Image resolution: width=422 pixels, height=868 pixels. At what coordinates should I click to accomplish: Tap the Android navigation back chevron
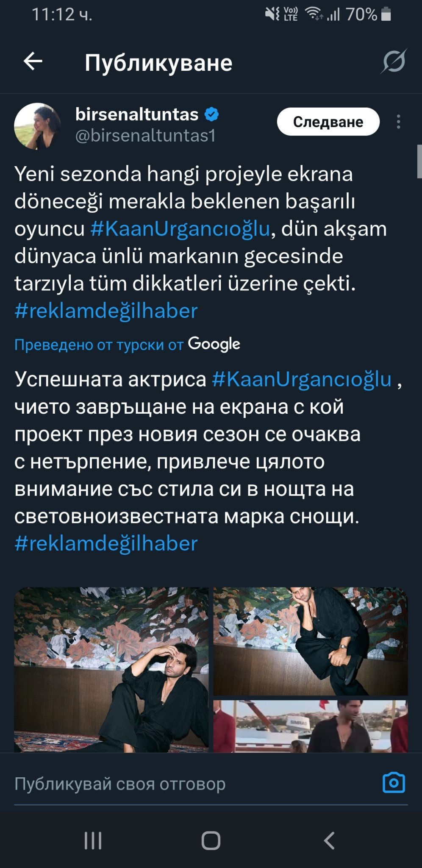[329, 840]
